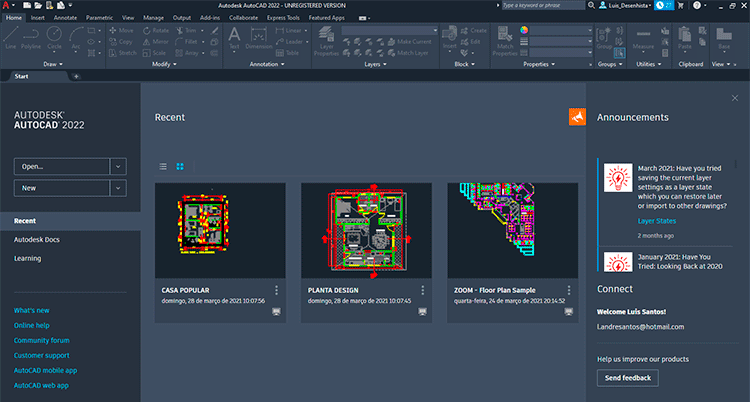
Task: Choose the Rotate tool
Action: pos(156,30)
